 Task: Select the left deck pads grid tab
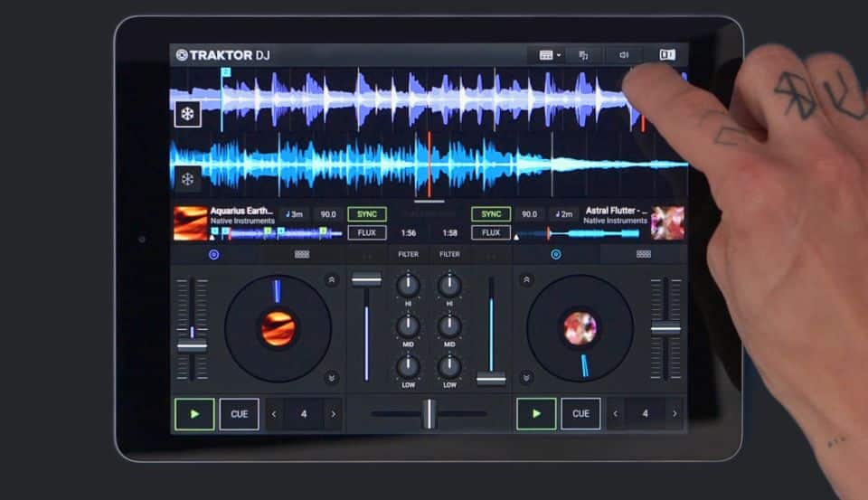[x=302, y=254]
